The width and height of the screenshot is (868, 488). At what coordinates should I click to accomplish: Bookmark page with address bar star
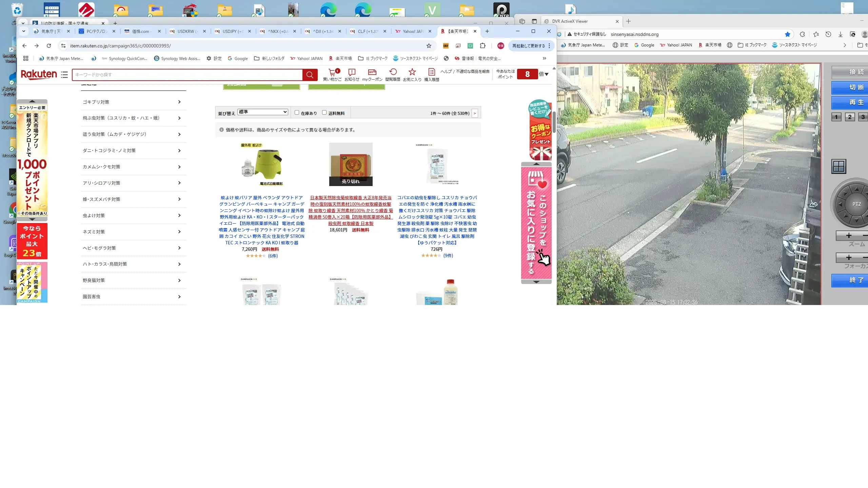point(429,46)
